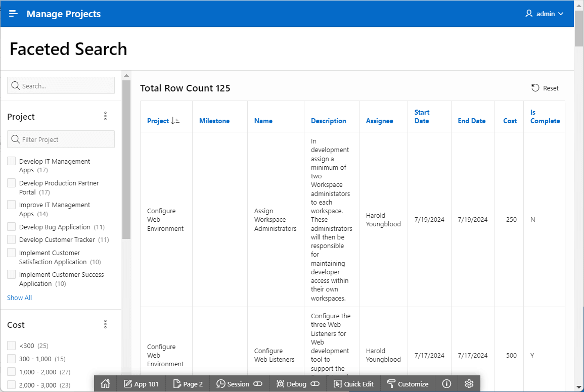Check Develop Customer Tracker facet
Screen dimensions: 584x392
[x=12, y=239]
